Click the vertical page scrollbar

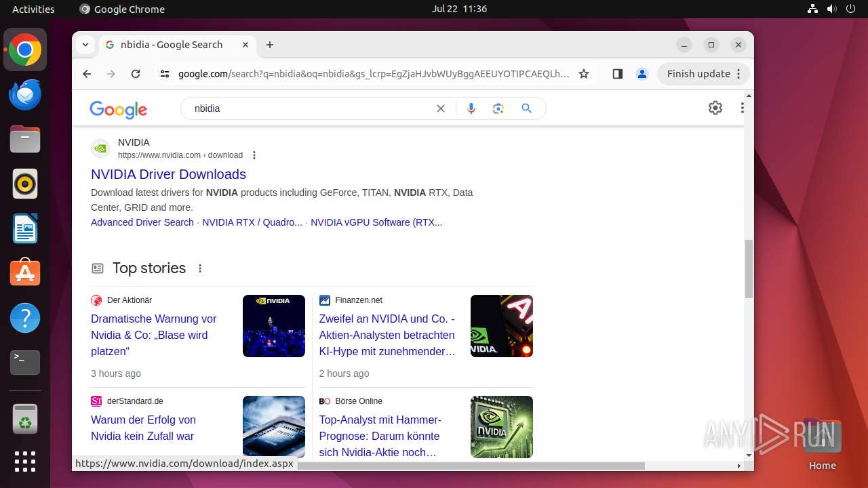coord(749,269)
